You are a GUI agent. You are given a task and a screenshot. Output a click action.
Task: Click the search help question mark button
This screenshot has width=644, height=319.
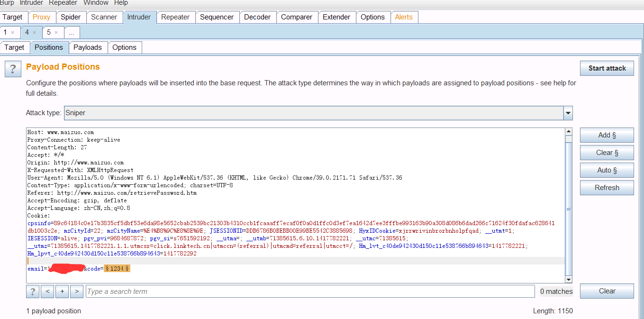(33, 291)
